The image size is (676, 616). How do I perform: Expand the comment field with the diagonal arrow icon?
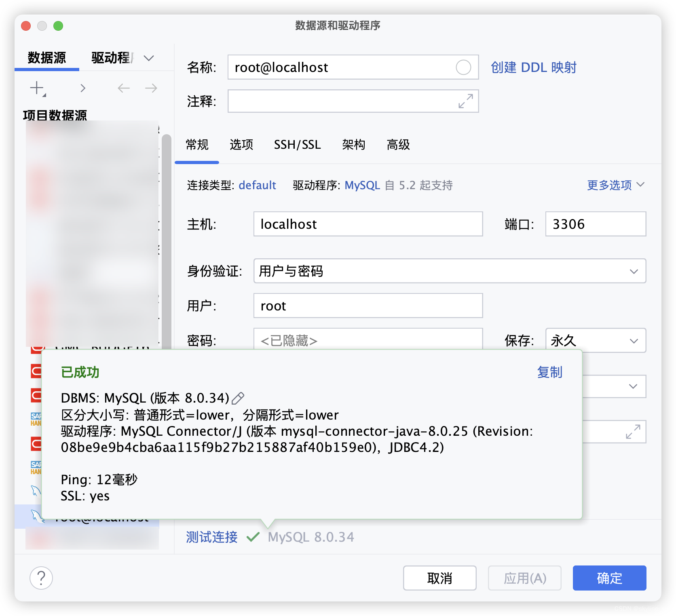tap(465, 101)
